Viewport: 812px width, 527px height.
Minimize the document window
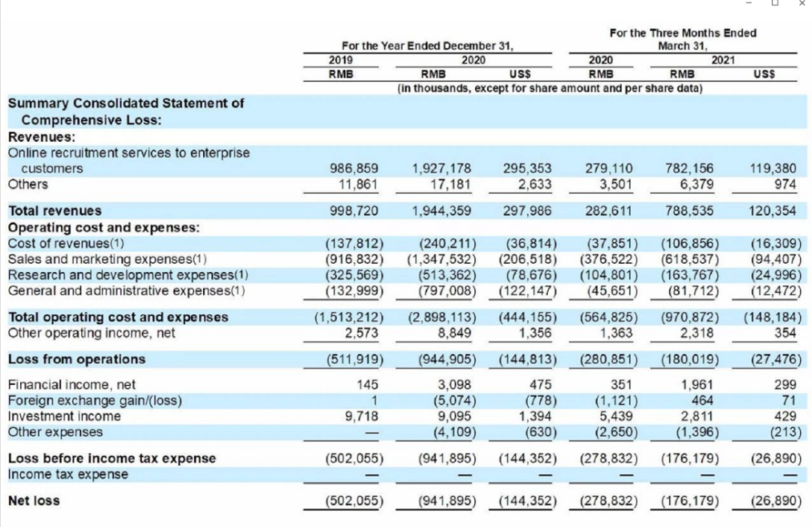click(749, 3)
